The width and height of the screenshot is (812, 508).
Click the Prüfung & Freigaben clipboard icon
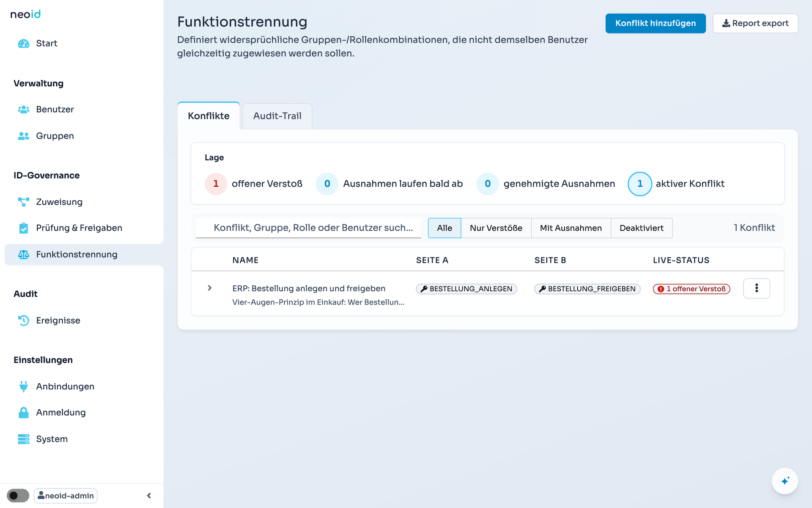pyautogui.click(x=24, y=228)
